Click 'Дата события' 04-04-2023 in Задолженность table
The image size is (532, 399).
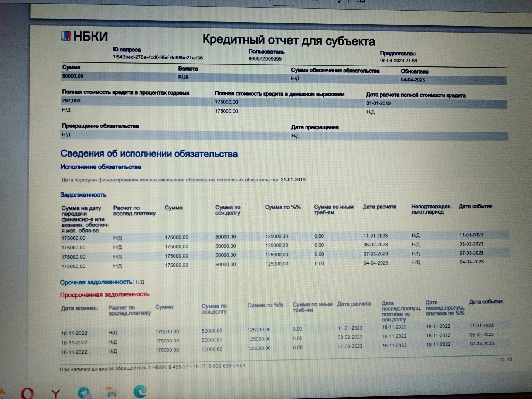pyautogui.click(x=471, y=262)
